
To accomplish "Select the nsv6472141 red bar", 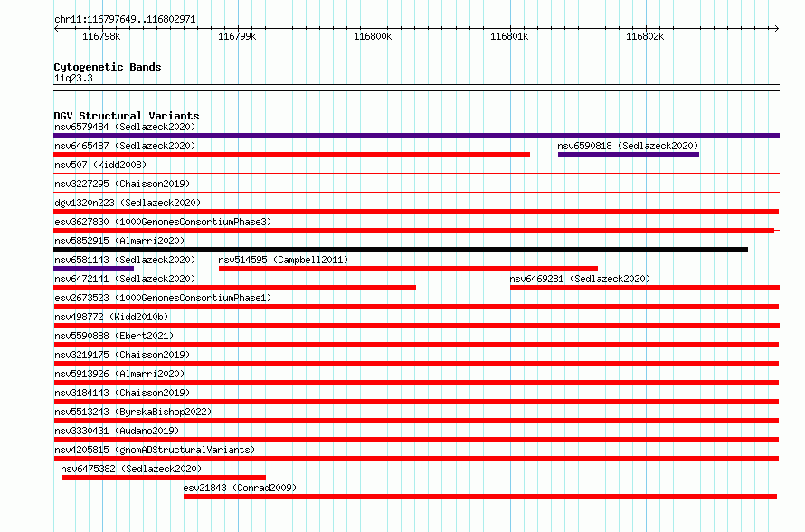I will pos(234,288).
